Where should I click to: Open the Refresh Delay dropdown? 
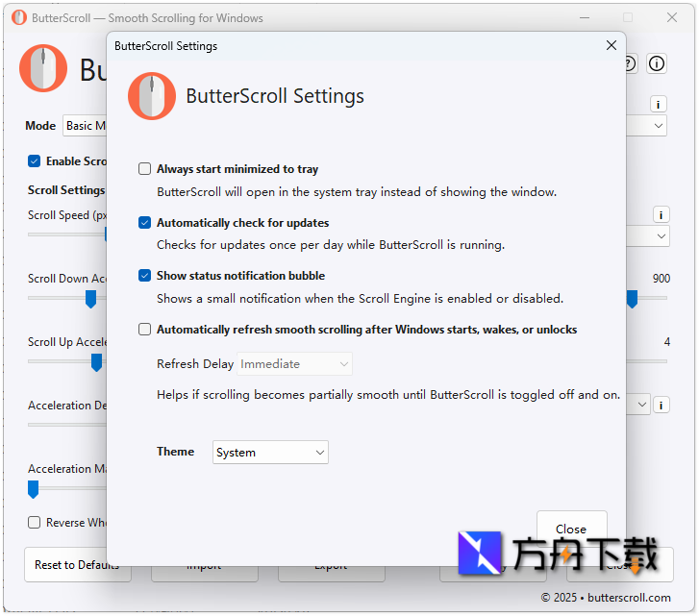click(x=294, y=364)
